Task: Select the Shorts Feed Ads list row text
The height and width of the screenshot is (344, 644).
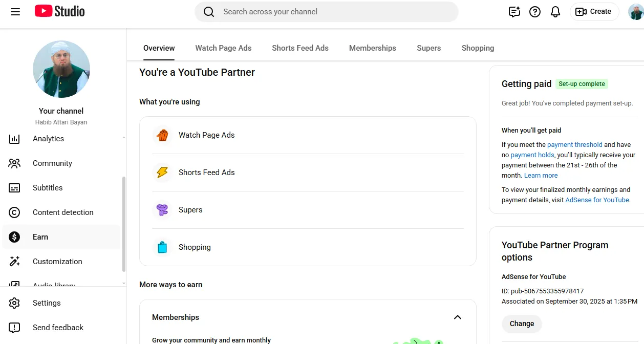Action: tap(207, 173)
